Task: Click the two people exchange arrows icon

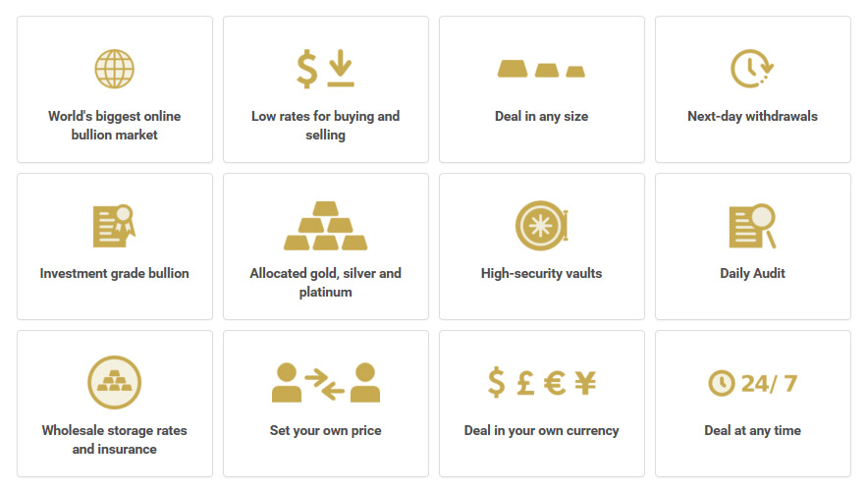Action: tap(326, 383)
